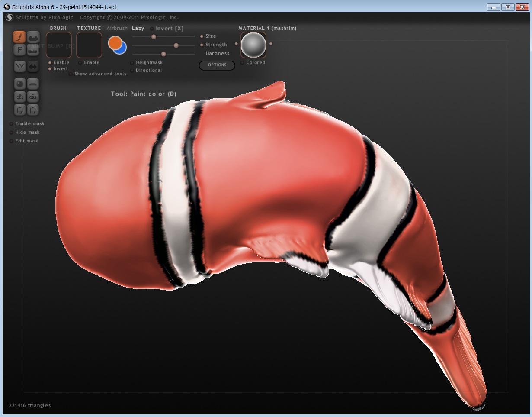Toggle Lazy brush mode
Image resolution: width=532 pixels, height=417 pixels.
[138, 29]
